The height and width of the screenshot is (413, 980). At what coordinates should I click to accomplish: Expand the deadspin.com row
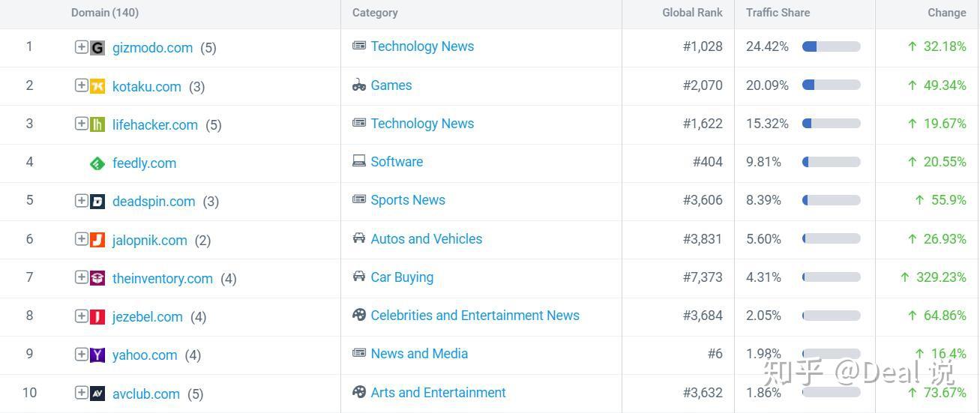click(x=81, y=201)
